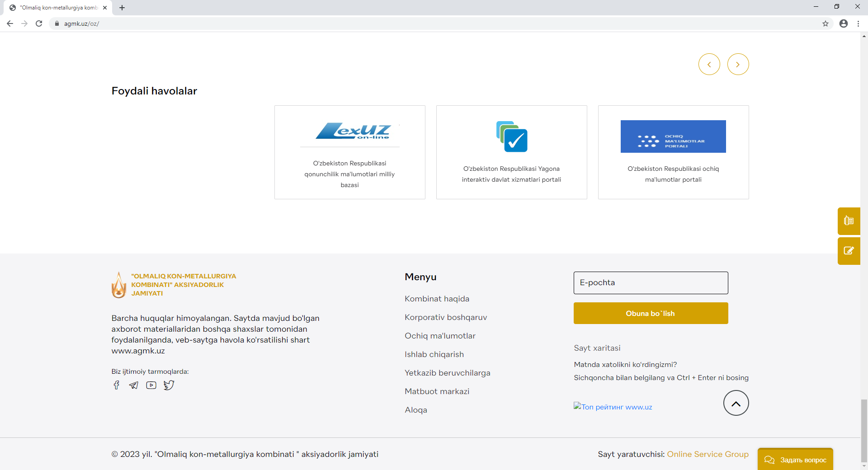Open the YouTube social icon

(x=151, y=385)
